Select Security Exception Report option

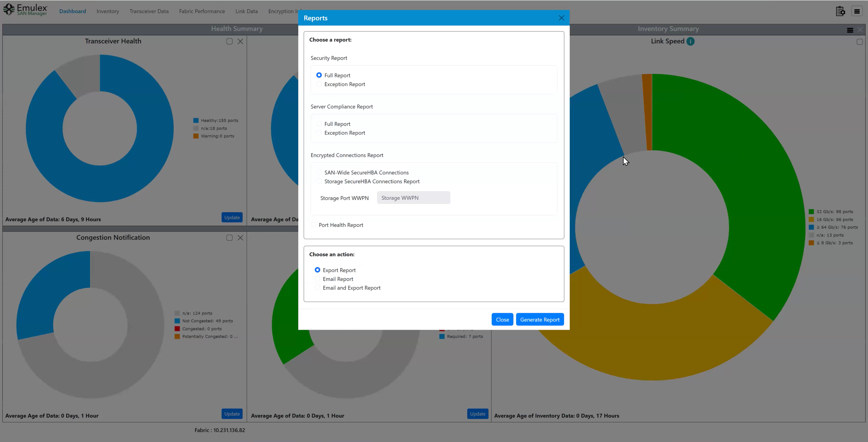[x=319, y=84]
